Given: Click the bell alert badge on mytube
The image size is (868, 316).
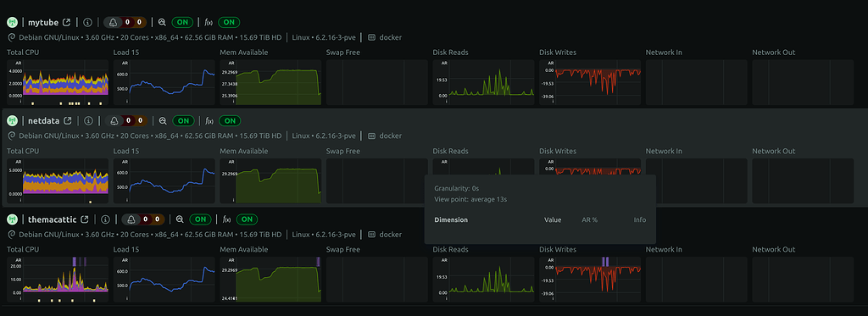Looking at the screenshot, I should click(114, 23).
